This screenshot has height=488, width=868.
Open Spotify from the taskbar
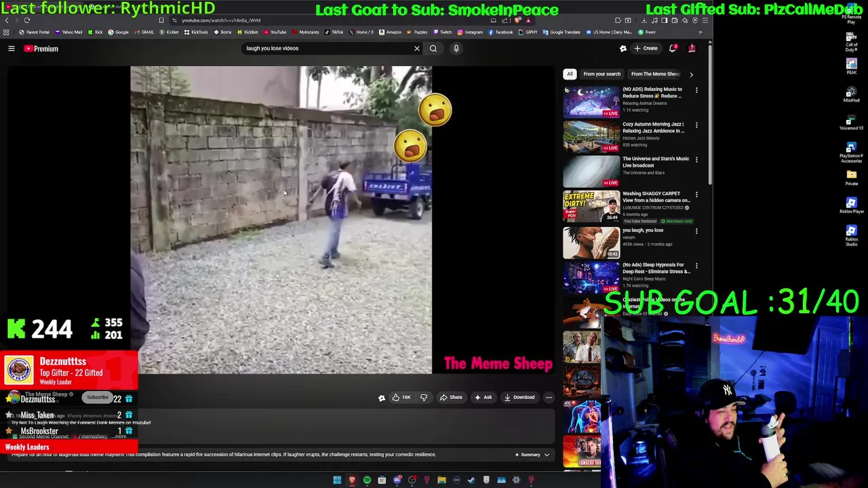pos(367,481)
